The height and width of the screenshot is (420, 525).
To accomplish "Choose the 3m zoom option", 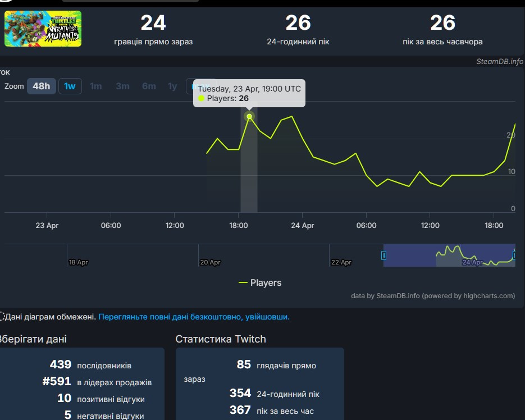I will click(x=122, y=86).
